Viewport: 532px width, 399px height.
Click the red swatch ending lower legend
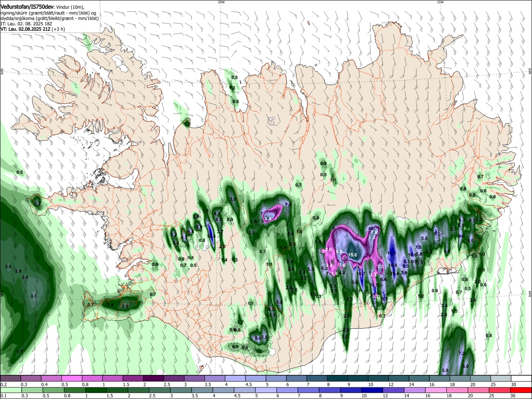point(521,390)
